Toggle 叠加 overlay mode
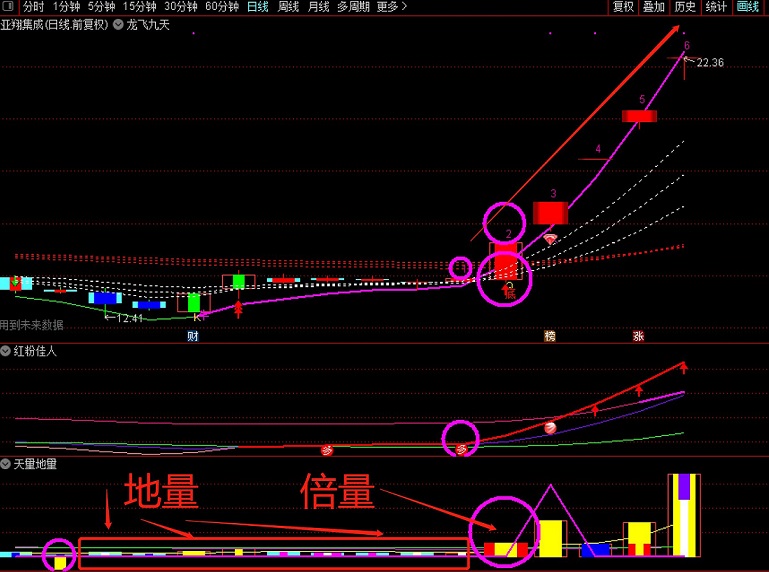Image resolution: width=769 pixels, height=572 pixels. 653,7
